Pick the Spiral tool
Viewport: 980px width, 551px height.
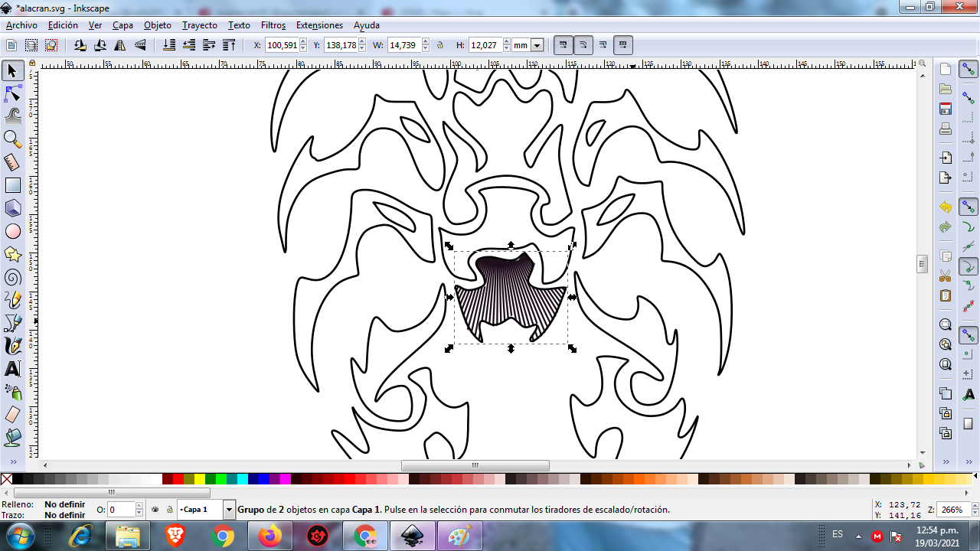pyautogui.click(x=12, y=277)
